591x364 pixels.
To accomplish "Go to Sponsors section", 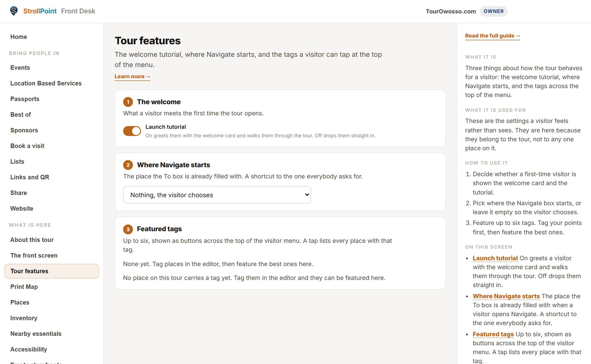I will click(24, 130).
